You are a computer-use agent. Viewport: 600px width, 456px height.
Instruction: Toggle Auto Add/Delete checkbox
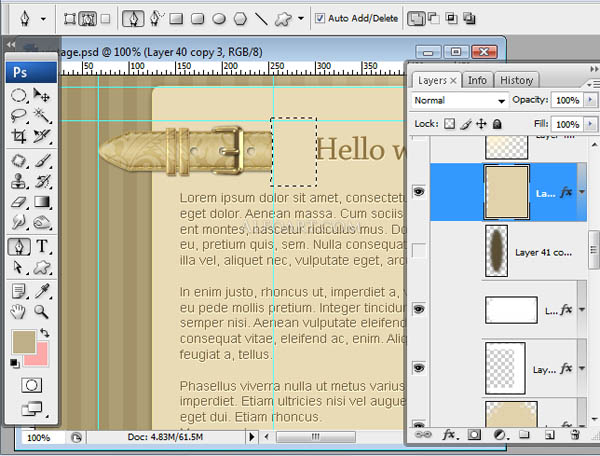tap(320, 18)
